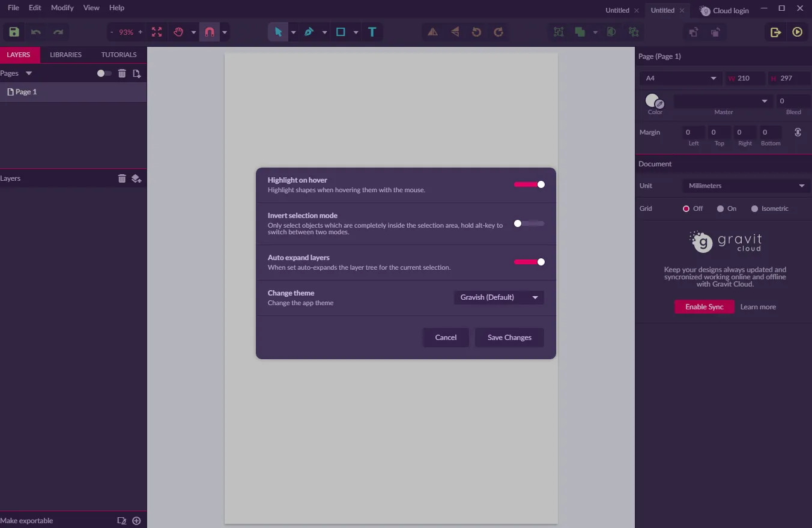The width and height of the screenshot is (812, 528).
Task: Click the Enable Sync button
Action: click(704, 307)
